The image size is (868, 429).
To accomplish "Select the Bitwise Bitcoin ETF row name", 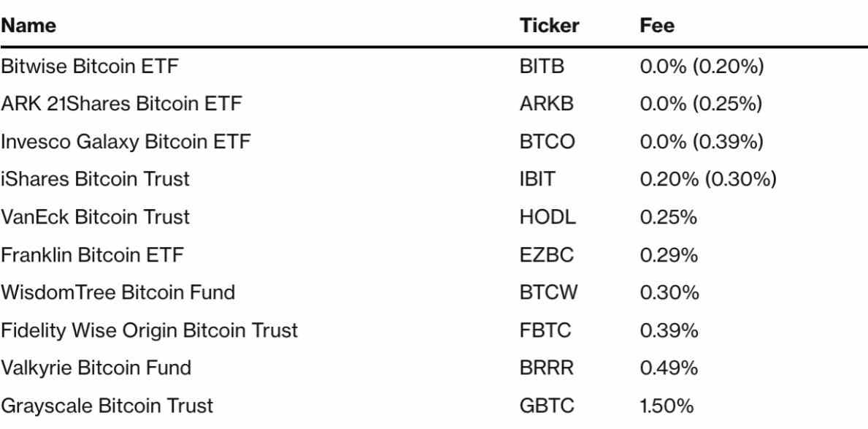I will (90, 68).
